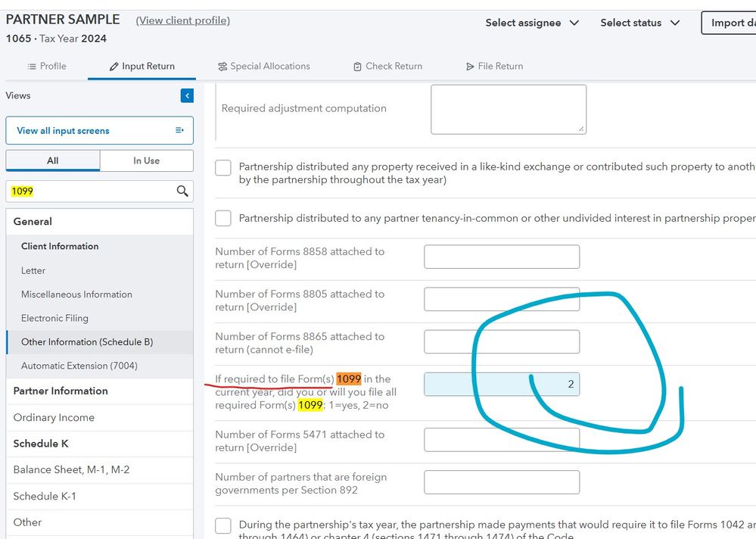The image size is (756, 539).
Task: Open the Profile tab
Action: coord(46,66)
